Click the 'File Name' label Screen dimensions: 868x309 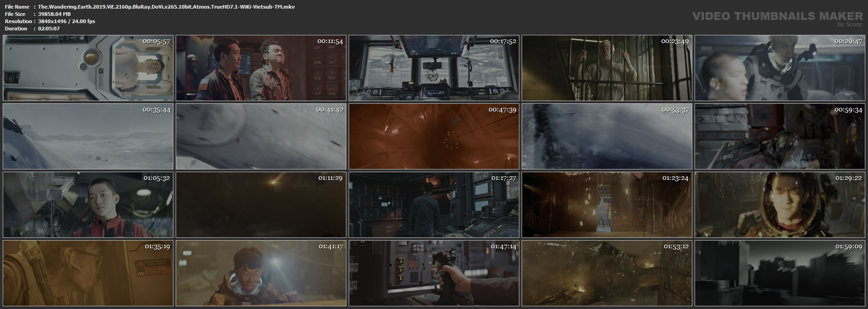click(17, 7)
